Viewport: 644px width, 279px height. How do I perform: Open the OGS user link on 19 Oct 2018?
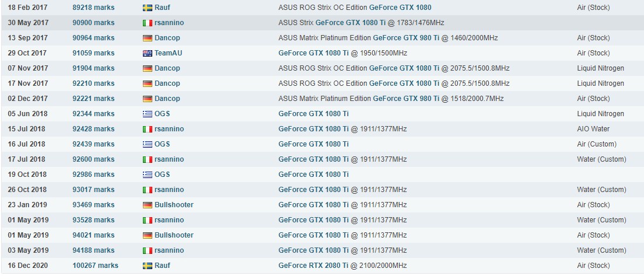[x=162, y=174]
